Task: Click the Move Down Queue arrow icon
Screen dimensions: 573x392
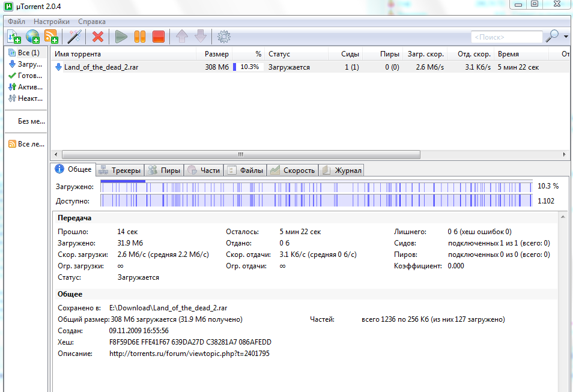Action: pyautogui.click(x=201, y=37)
